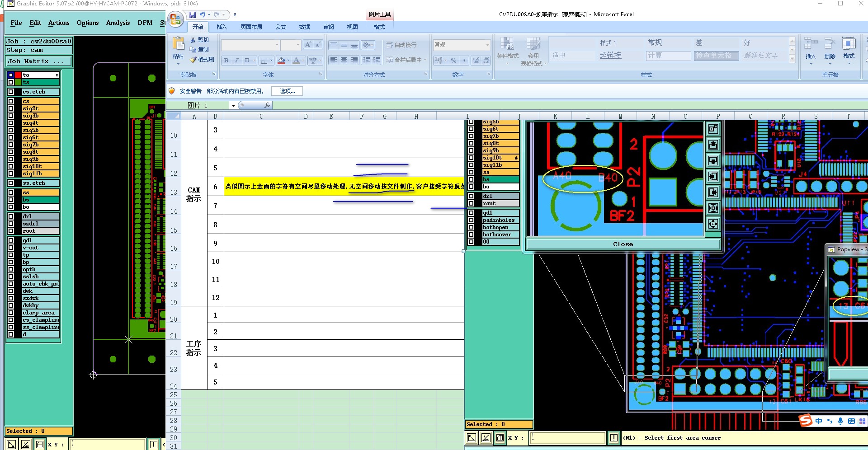Click the Percent Style icon

pyautogui.click(x=453, y=60)
